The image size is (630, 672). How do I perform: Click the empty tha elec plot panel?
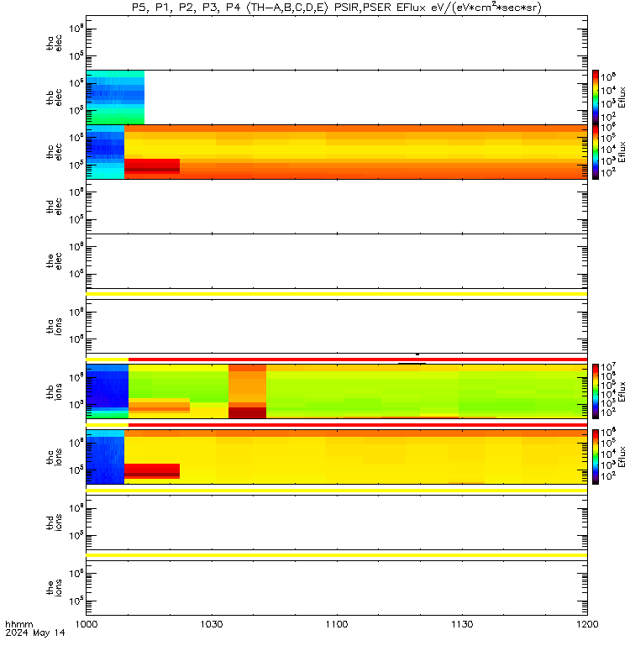pos(337,43)
